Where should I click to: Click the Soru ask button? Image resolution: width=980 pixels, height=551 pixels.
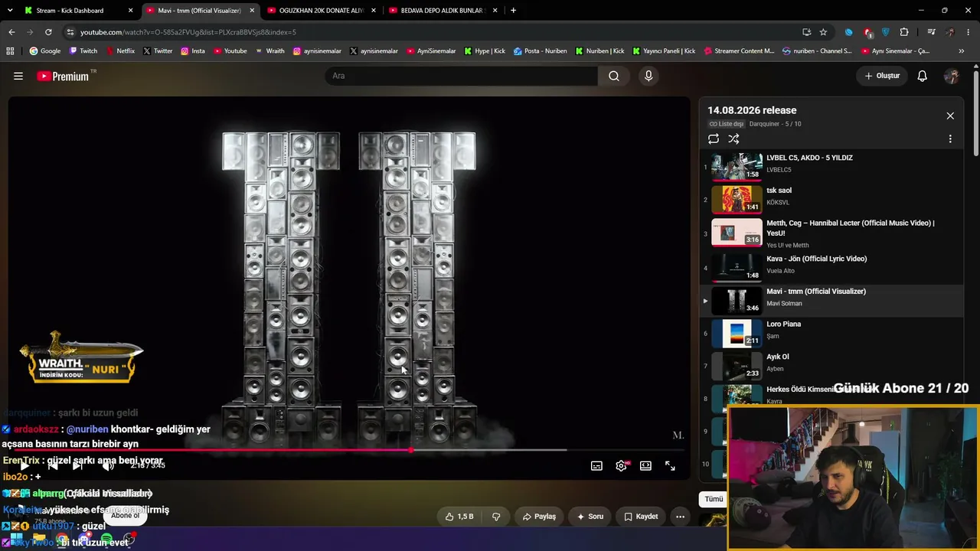(590, 517)
